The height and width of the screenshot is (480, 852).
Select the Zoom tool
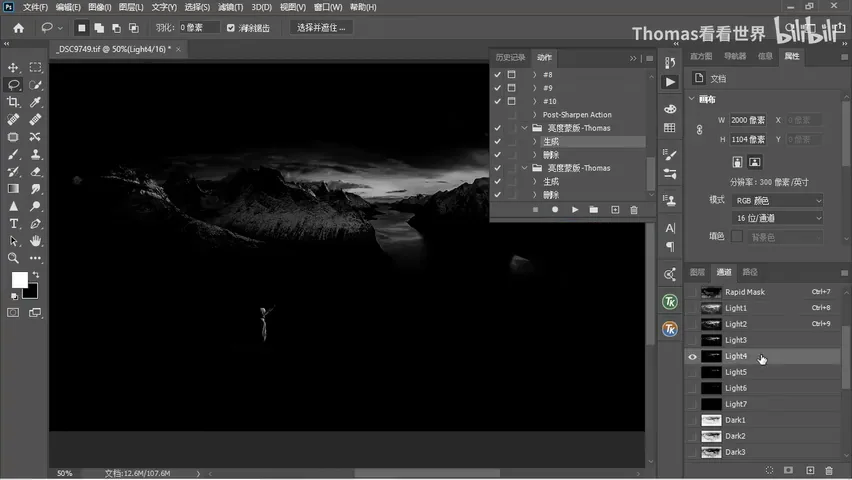point(13,258)
